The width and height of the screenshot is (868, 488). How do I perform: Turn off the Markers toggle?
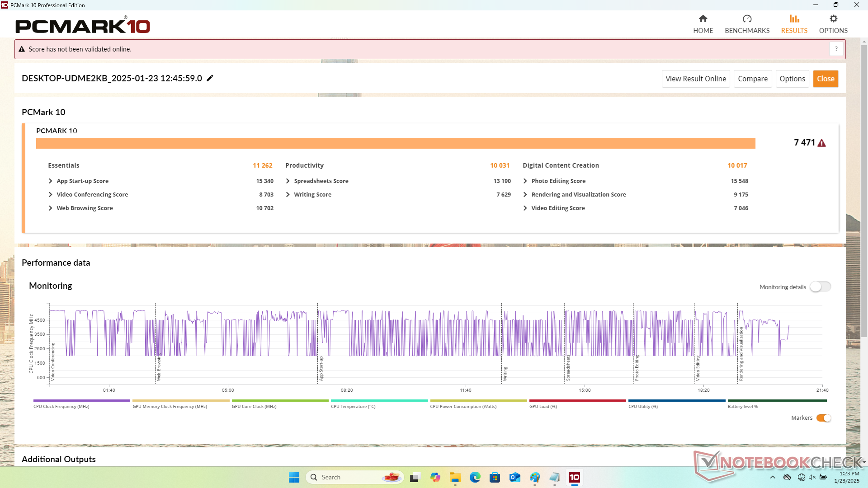click(823, 418)
